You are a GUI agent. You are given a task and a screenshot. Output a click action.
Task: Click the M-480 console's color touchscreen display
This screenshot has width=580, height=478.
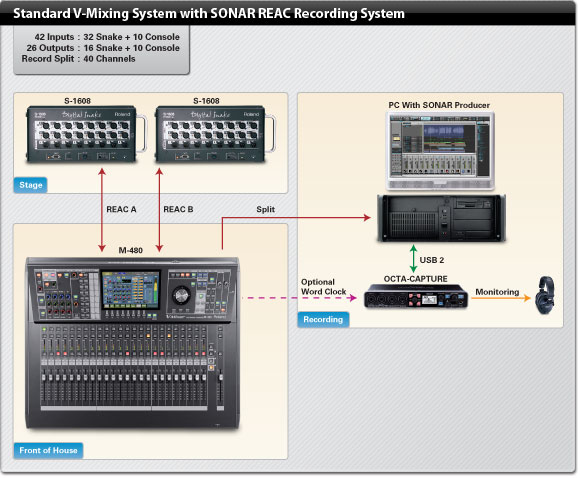point(130,290)
